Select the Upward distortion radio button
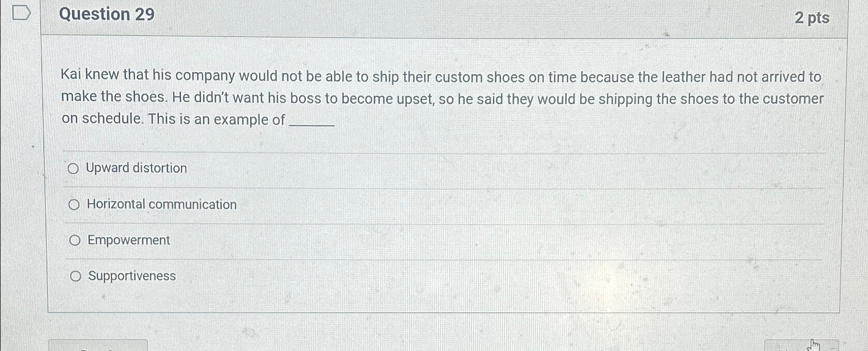The width and height of the screenshot is (868, 351). point(75,168)
